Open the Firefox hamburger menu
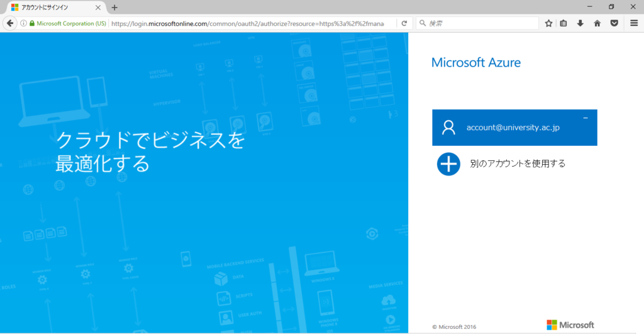 point(634,23)
